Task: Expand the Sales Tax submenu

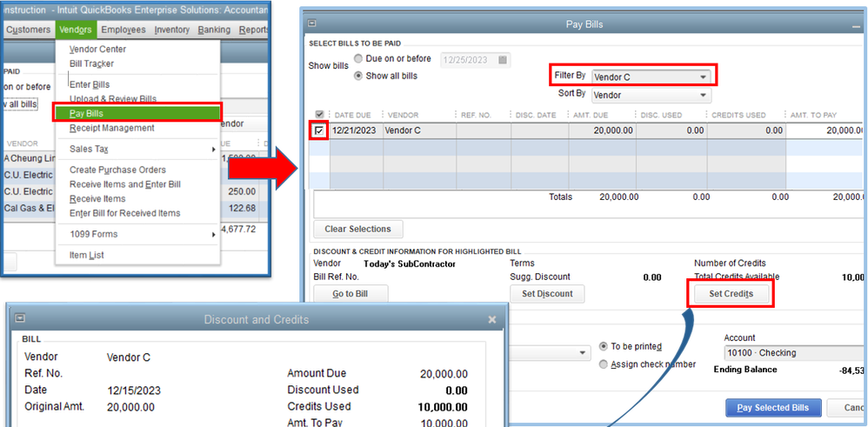Action: coord(137,149)
